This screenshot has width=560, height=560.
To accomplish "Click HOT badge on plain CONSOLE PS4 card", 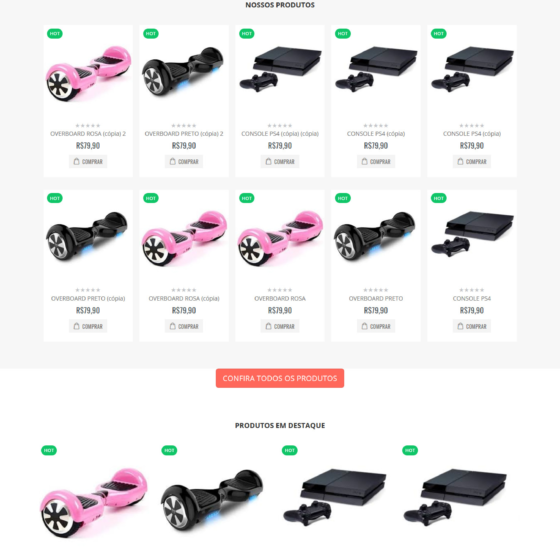I will click(439, 198).
